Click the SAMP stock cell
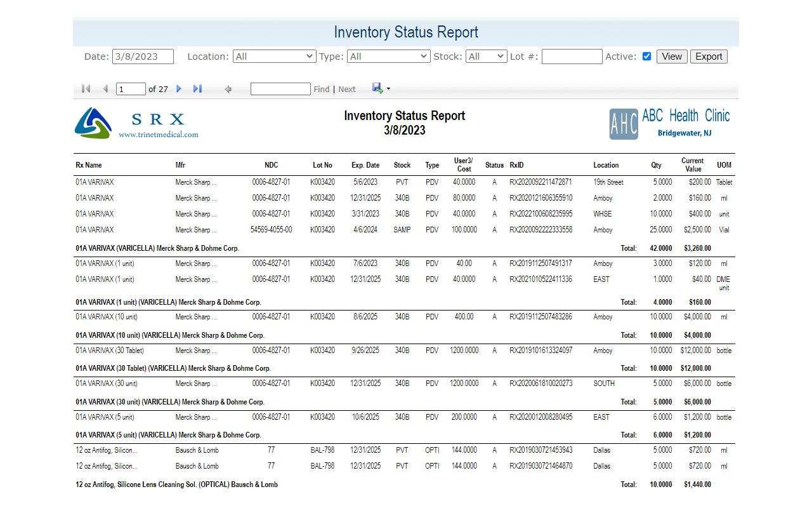The width and height of the screenshot is (812, 508). tap(402, 230)
